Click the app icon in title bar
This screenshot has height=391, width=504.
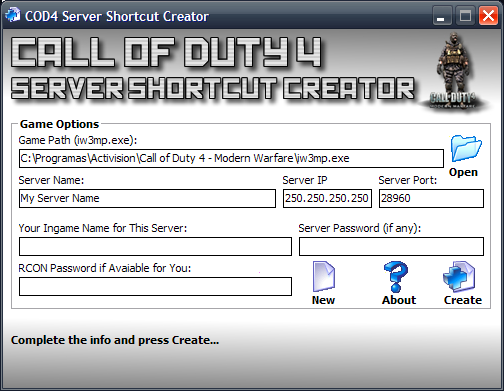coord(12,15)
